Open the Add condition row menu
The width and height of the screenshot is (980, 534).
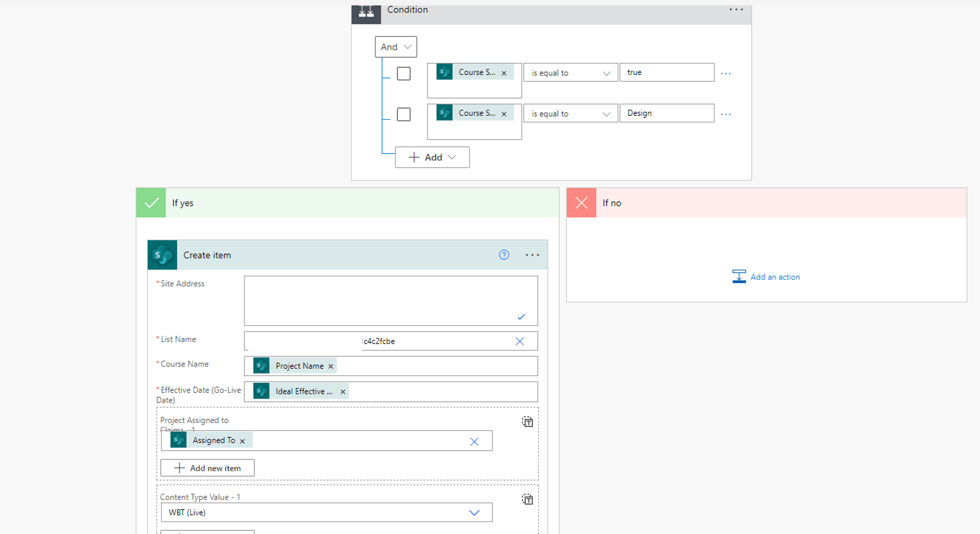pos(432,157)
